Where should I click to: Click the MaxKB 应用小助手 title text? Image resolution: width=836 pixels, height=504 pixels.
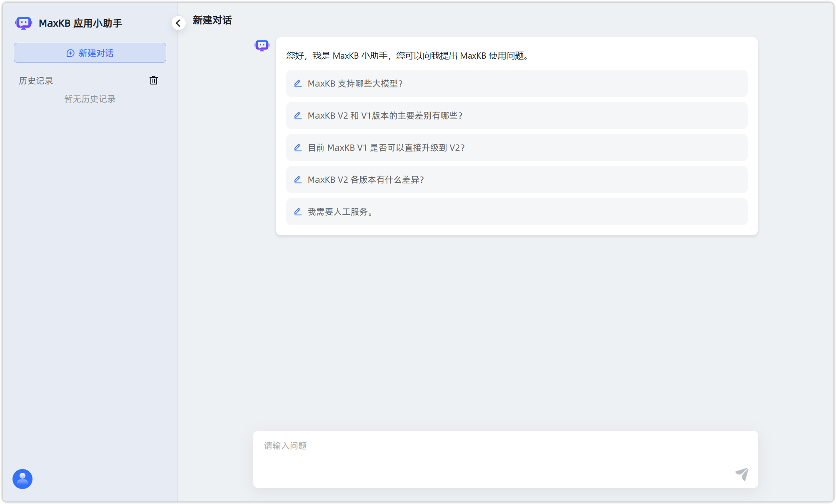pos(80,23)
